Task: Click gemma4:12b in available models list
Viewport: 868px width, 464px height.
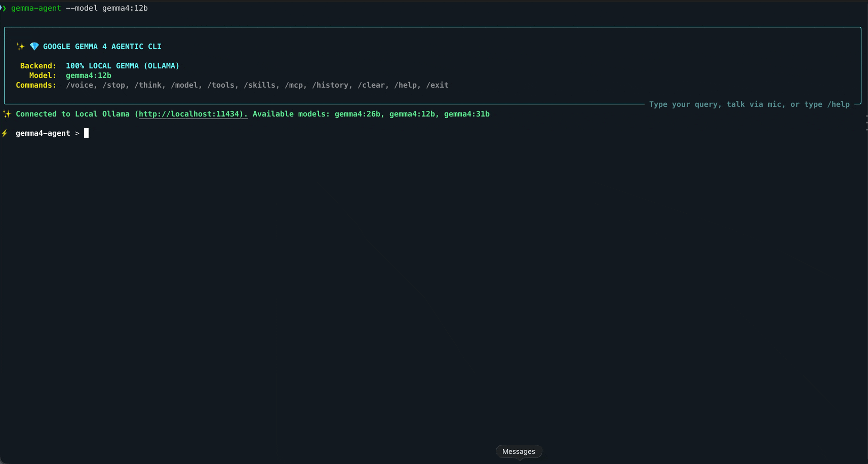Action: coord(412,114)
